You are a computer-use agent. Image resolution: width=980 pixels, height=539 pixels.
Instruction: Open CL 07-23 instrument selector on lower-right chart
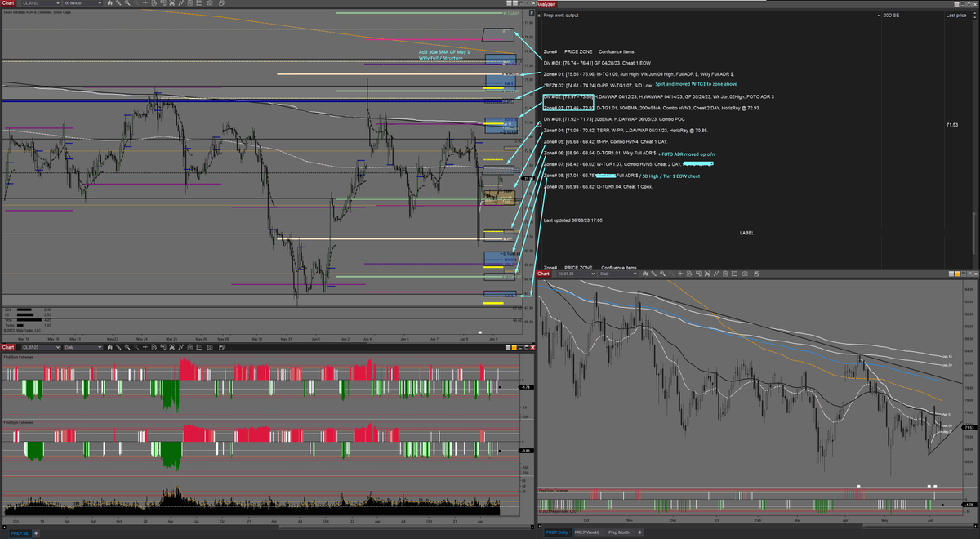coord(577,274)
